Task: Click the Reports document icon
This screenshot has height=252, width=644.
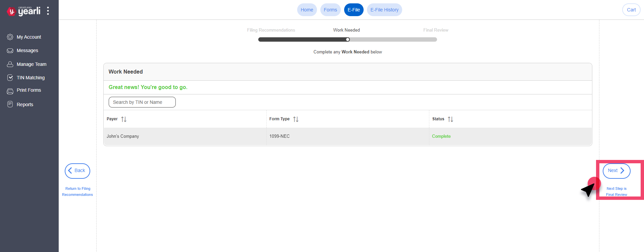Action: 10,104
